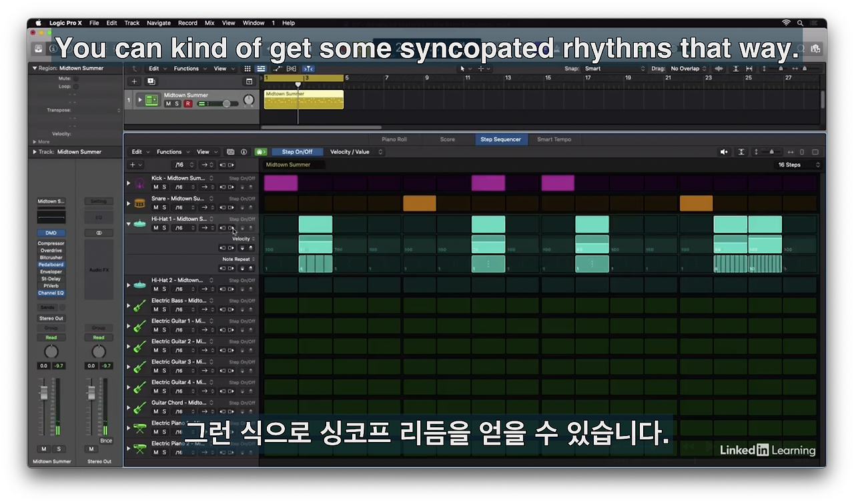Click the active Kick step on first beat

point(281,183)
